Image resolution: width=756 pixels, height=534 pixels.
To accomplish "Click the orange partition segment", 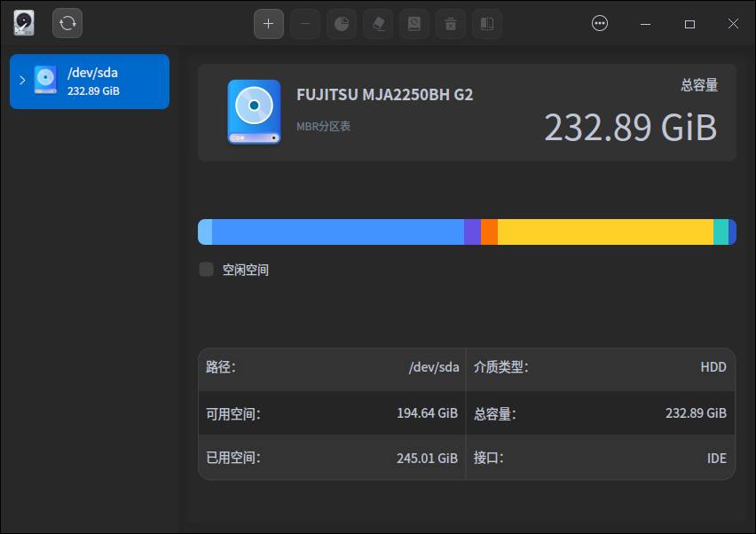I will point(487,232).
